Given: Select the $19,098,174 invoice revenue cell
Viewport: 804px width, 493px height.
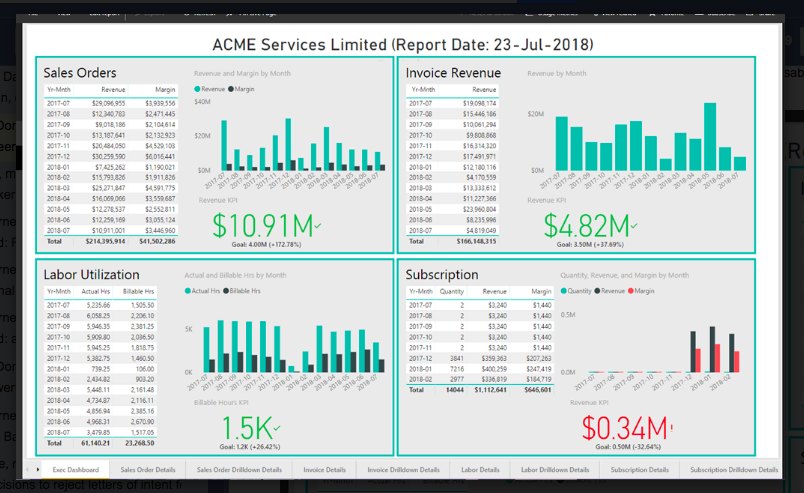Looking at the screenshot, I should click(x=479, y=103).
